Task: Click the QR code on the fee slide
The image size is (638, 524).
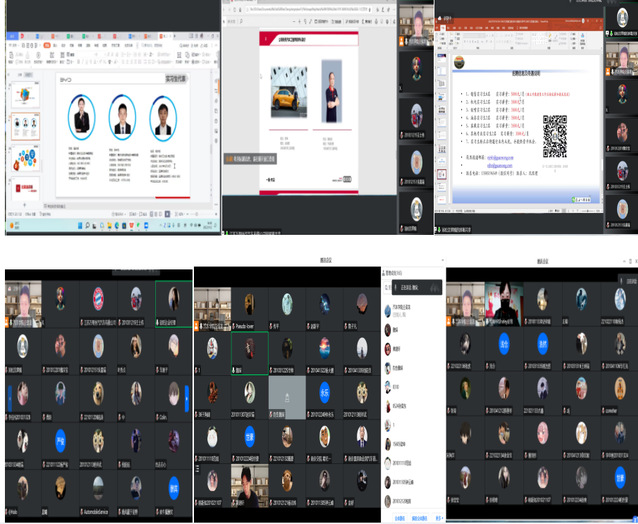Action: pyautogui.click(x=555, y=136)
